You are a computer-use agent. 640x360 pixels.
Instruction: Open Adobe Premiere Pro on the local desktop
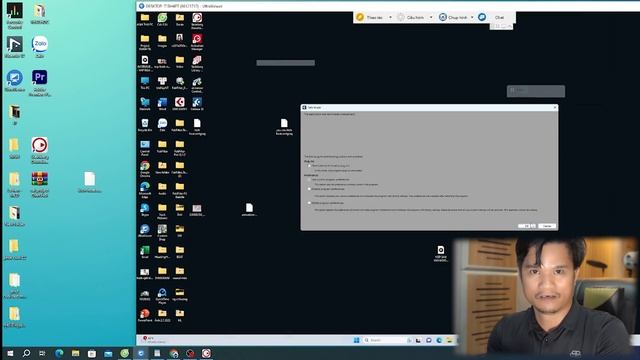coord(40,78)
